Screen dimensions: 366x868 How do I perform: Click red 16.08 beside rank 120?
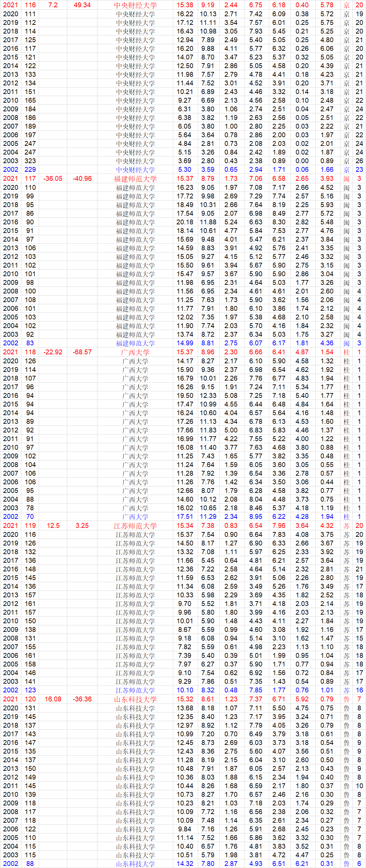53,699
